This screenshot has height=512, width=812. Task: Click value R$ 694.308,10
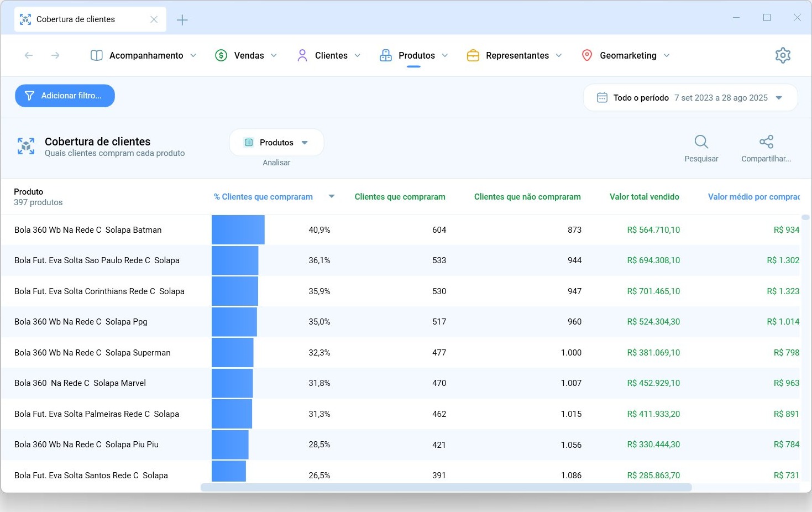tap(653, 260)
